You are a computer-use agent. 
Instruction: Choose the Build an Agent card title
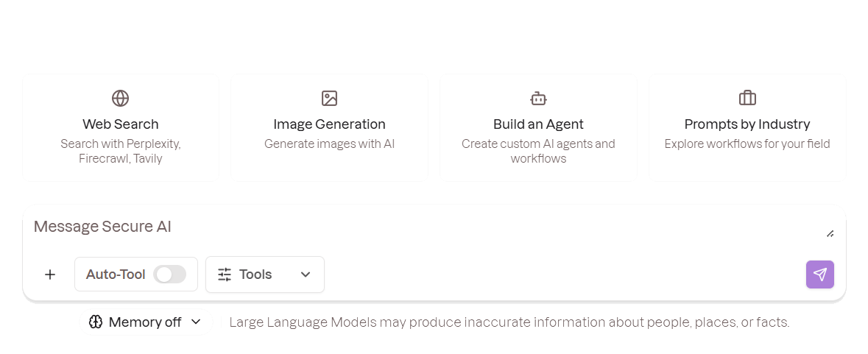tap(538, 124)
